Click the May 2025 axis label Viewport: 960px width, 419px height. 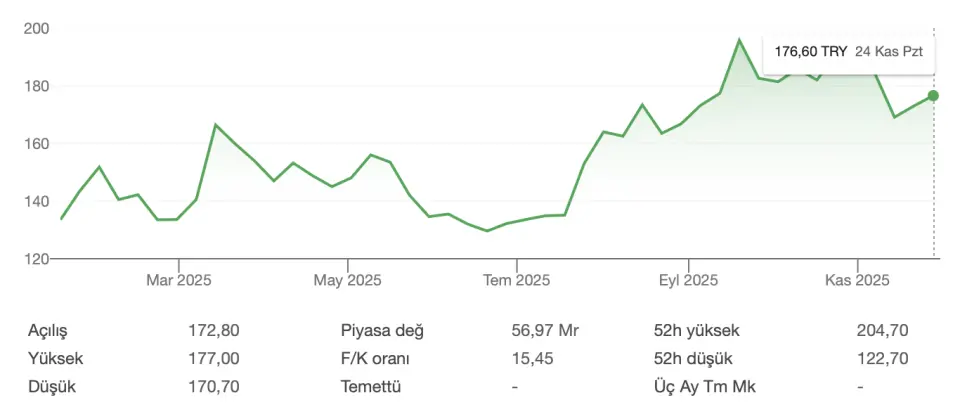click(347, 280)
